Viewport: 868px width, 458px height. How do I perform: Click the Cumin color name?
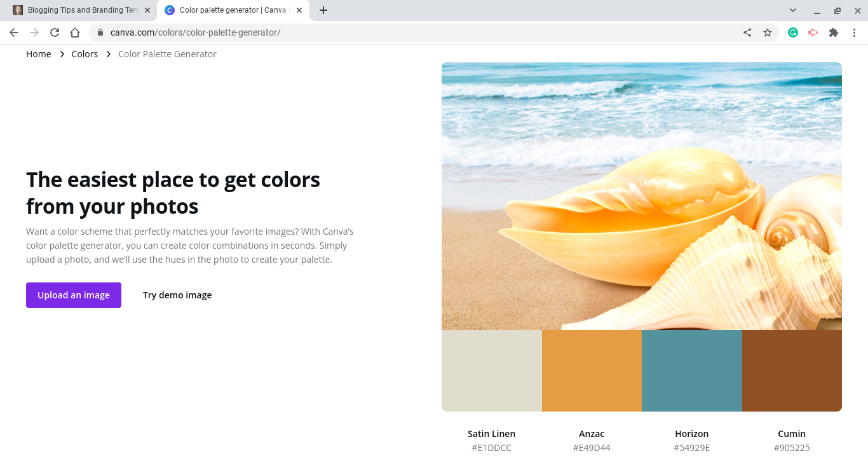pos(792,434)
